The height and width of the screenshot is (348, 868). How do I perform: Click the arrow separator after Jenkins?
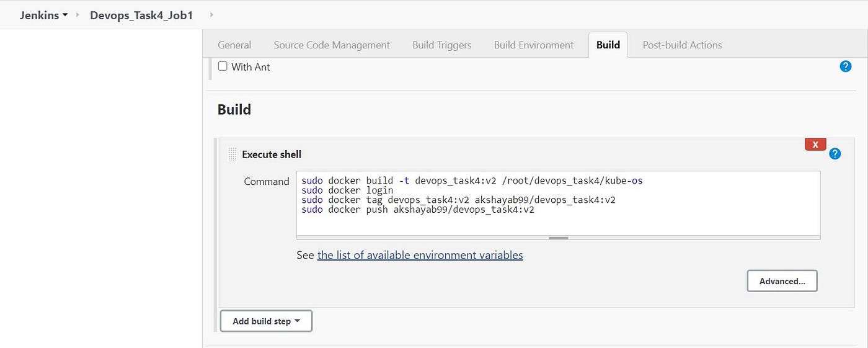pyautogui.click(x=78, y=15)
